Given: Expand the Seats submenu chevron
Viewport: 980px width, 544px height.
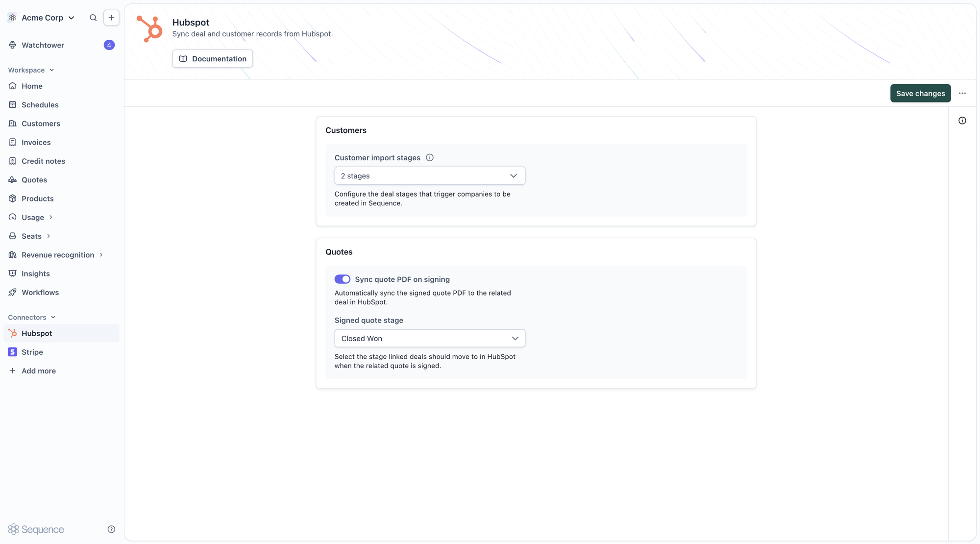Looking at the screenshot, I should point(49,236).
